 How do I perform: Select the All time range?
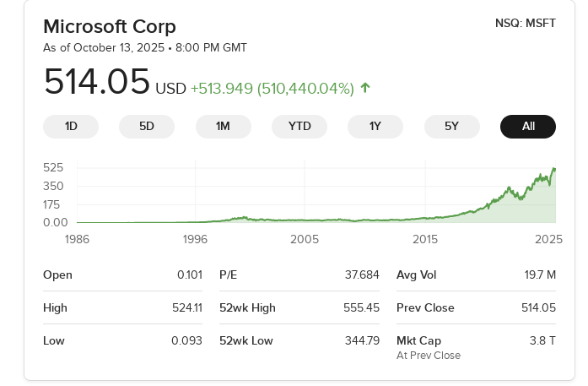[528, 127]
